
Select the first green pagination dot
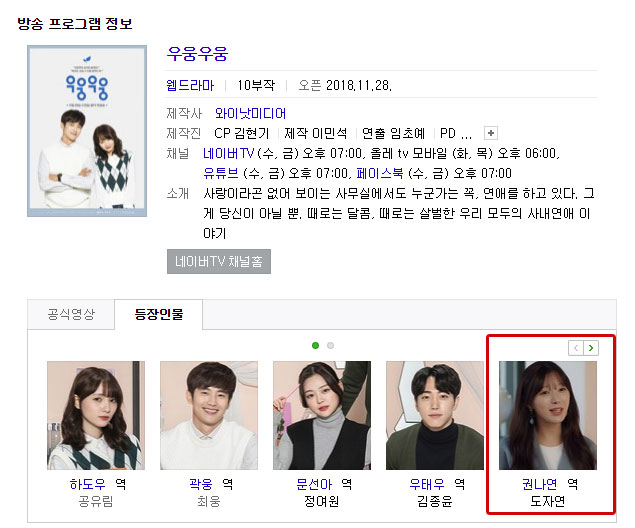click(x=315, y=345)
